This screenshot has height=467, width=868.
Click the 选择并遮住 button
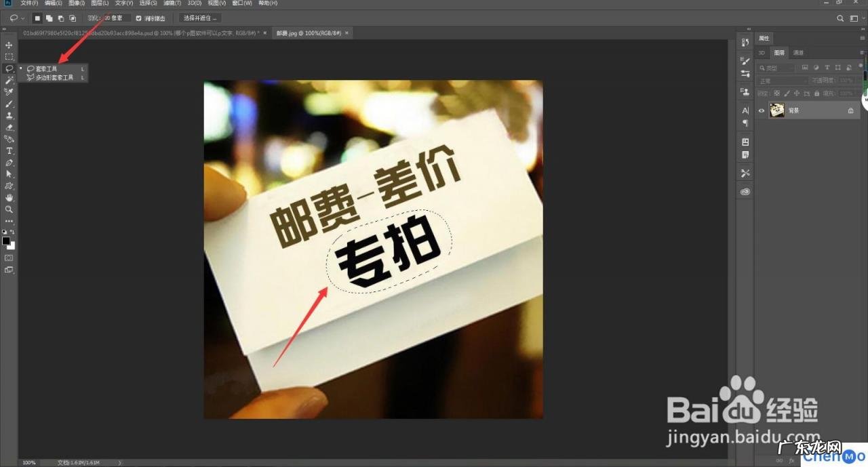point(199,18)
